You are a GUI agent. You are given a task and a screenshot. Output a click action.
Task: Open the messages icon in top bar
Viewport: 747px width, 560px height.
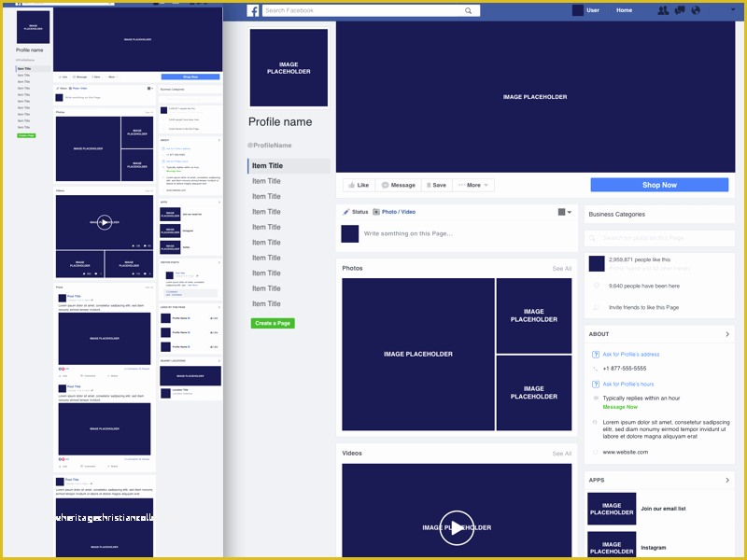coord(680,10)
